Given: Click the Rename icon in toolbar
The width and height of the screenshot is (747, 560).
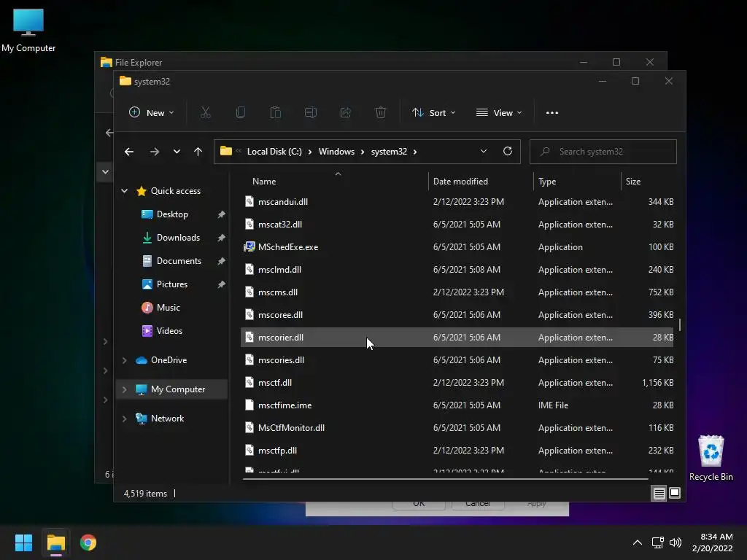Looking at the screenshot, I should pyautogui.click(x=311, y=113).
